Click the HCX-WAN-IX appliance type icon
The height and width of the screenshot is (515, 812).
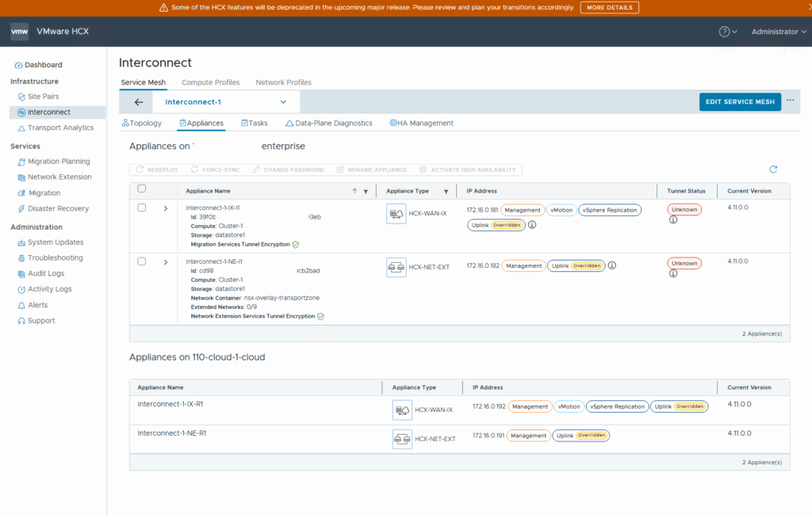point(396,214)
